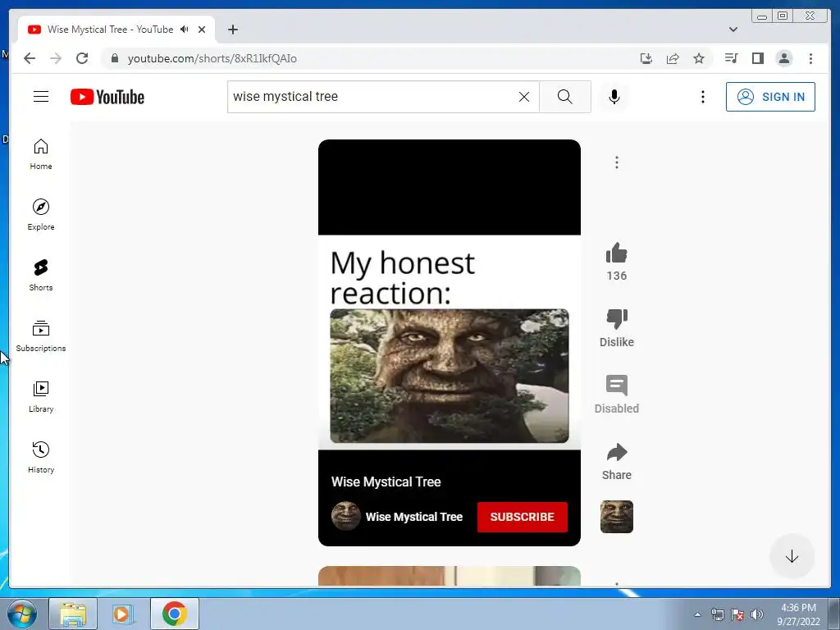Share this page from address bar
The height and width of the screenshot is (630, 840).
[x=673, y=58]
